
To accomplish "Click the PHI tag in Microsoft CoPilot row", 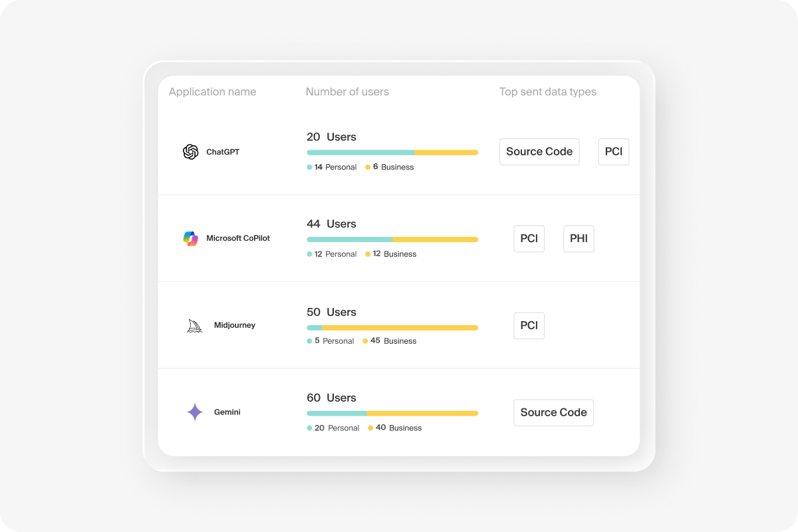I will click(x=579, y=239).
